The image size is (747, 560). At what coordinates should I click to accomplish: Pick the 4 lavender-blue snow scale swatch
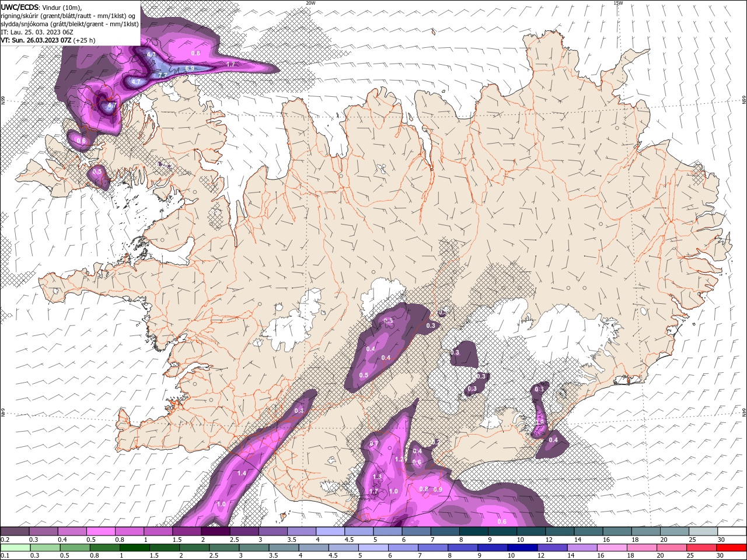click(330, 531)
